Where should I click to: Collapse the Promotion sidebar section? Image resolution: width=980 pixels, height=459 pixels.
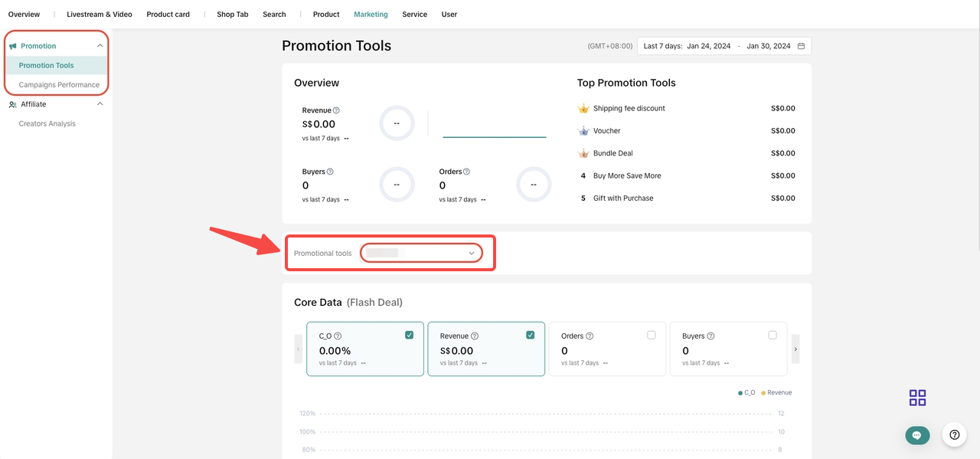[x=100, y=46]
